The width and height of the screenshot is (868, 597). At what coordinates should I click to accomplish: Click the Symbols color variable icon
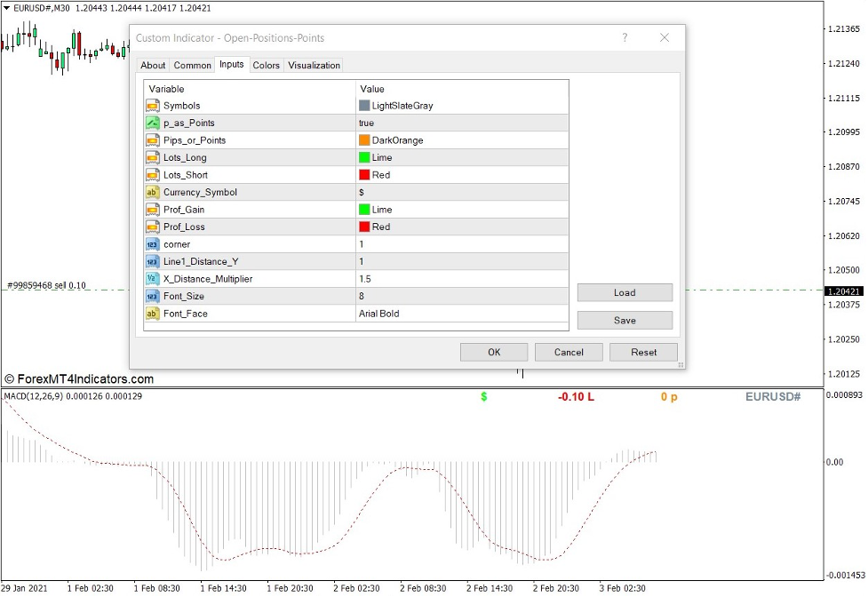point(152,106)
